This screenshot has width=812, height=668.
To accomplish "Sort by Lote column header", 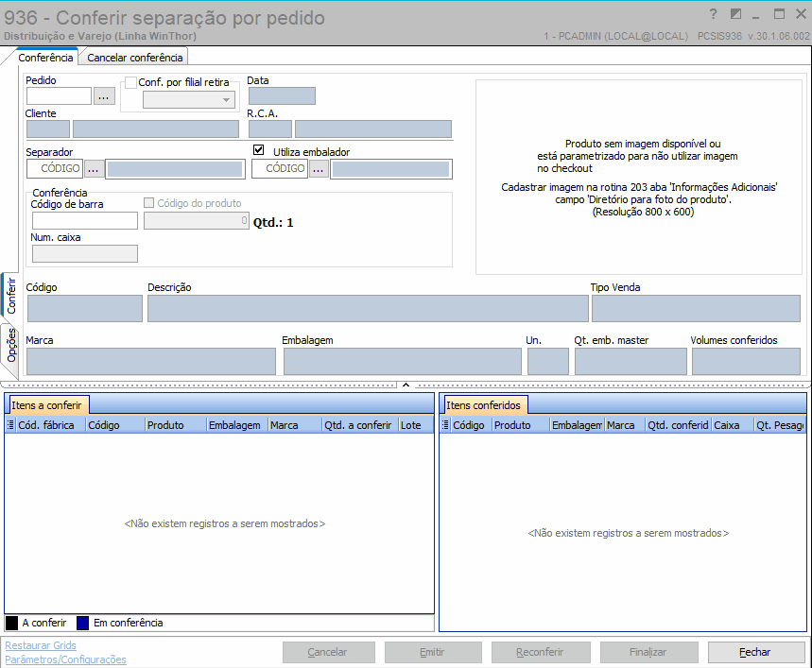I will tap(415, 425).
